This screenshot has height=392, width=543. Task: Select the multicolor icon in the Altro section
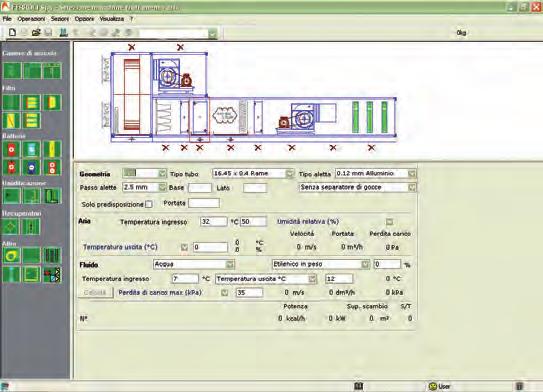point(52,274)
